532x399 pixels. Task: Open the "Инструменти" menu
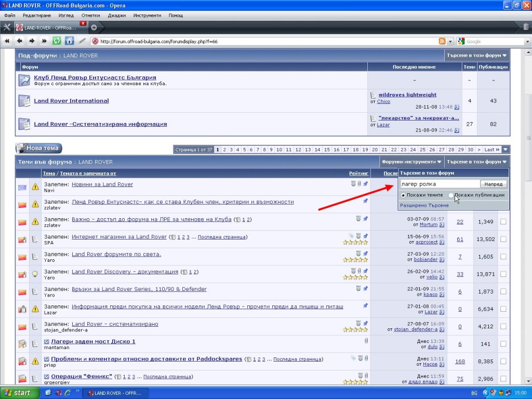click(x=147, y=16)
